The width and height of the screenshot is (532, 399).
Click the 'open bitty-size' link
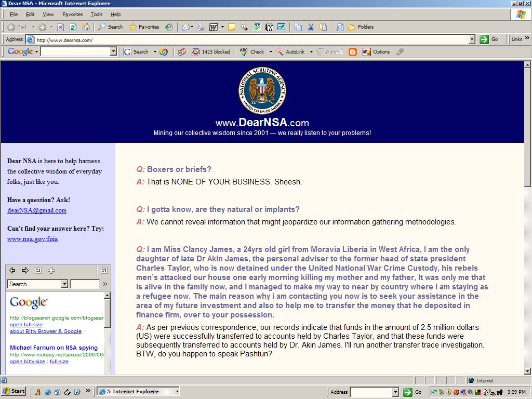(27, 362)
